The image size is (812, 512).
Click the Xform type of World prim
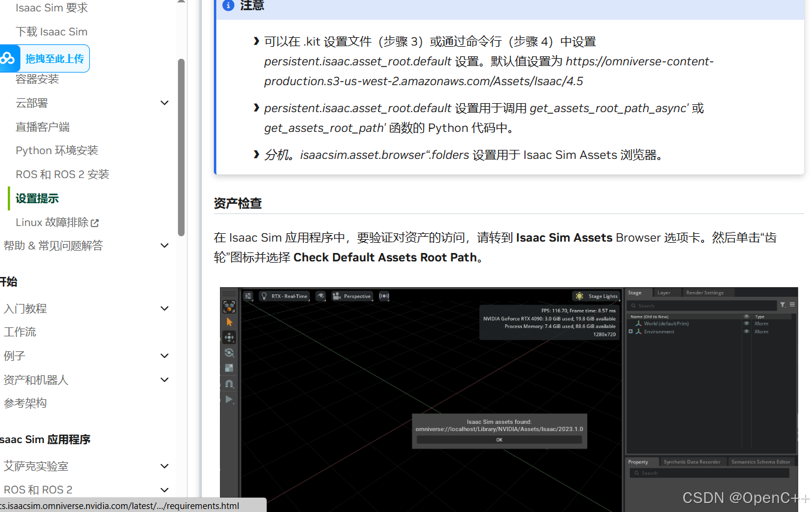pyautogui.click(x=761, y=324)
